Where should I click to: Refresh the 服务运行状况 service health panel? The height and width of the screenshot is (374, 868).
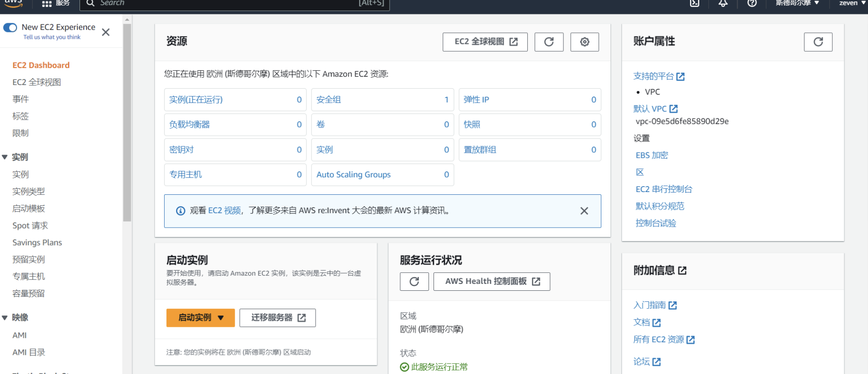click(414, 282)
